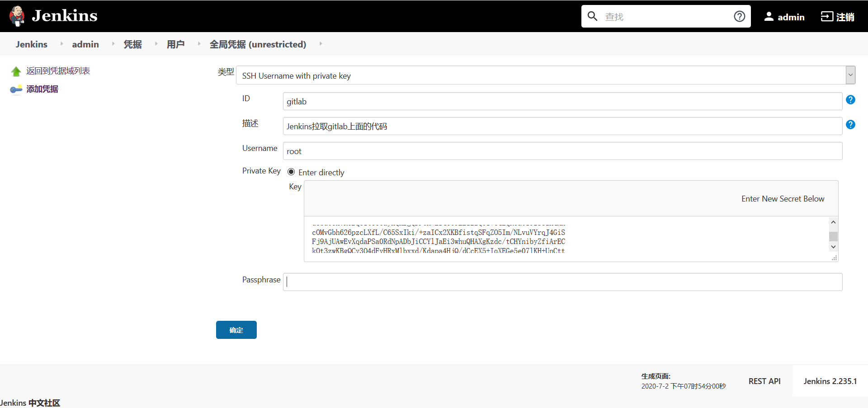
Task: Click the key textarea scrollbar thumb
Action: [x=834, y=236]
